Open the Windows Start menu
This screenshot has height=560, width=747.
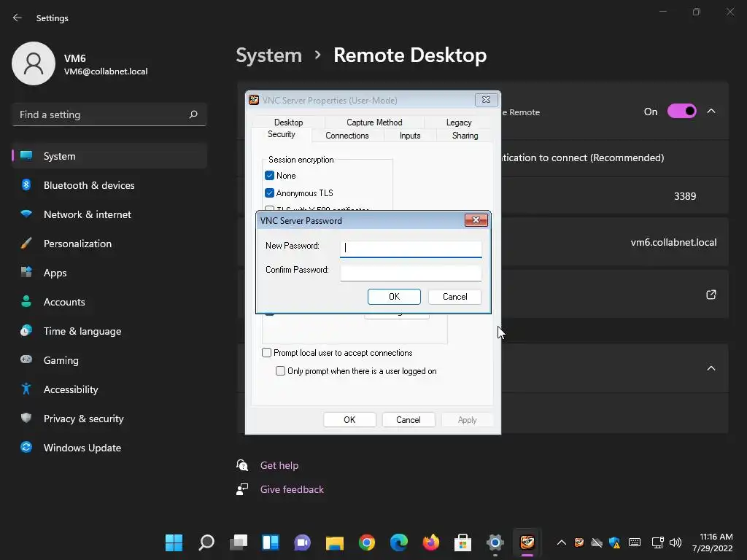point(174,542)
